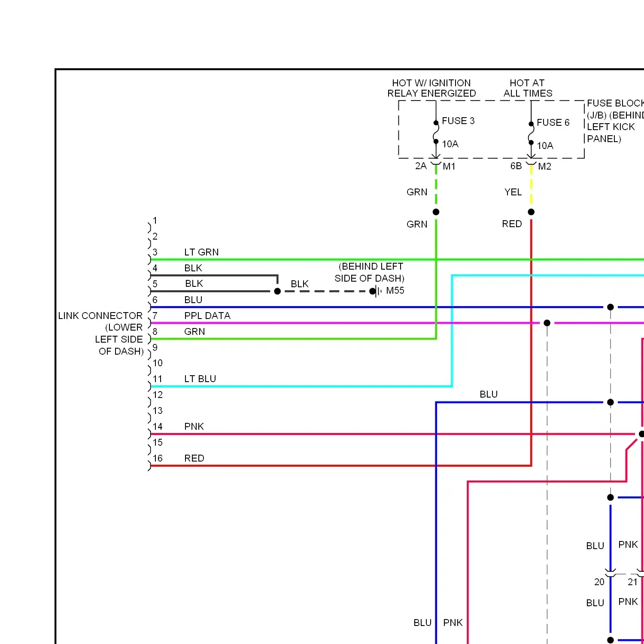Select the 10A rating under FUSE 6
This screenshot has height=644, width=644.
545,146
